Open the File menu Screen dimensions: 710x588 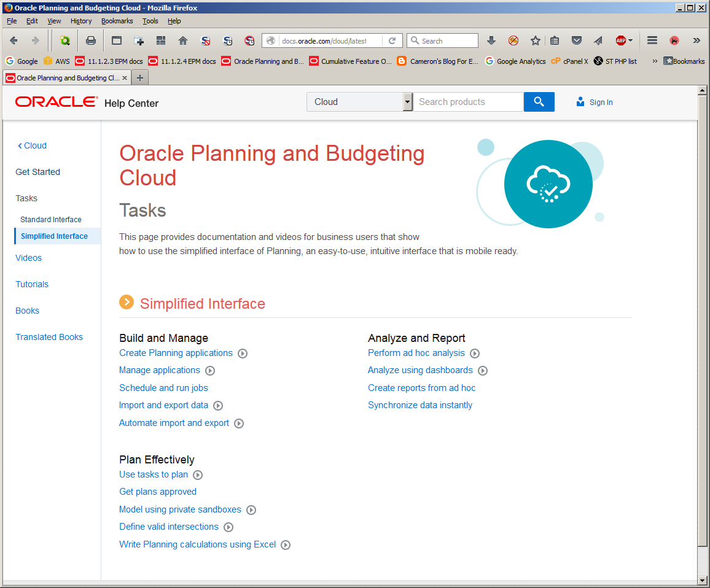click(12, 21)
